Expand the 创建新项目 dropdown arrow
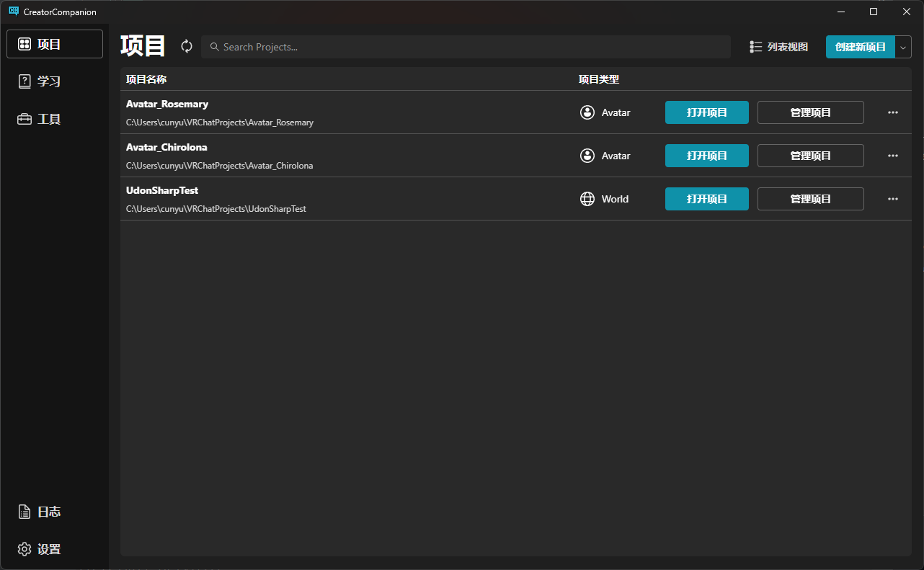This screenshot has width=924, height=570. [x=903, y=47]
